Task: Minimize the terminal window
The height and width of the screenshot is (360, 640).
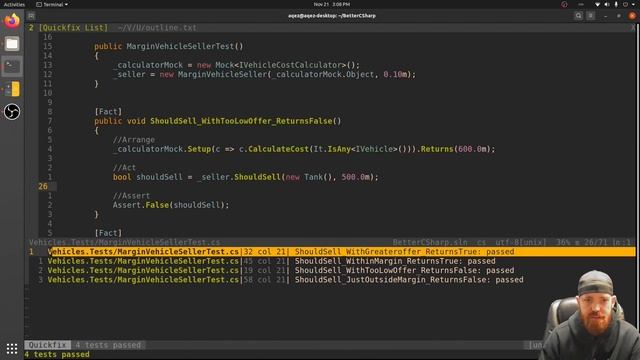Action: point(606,16)
